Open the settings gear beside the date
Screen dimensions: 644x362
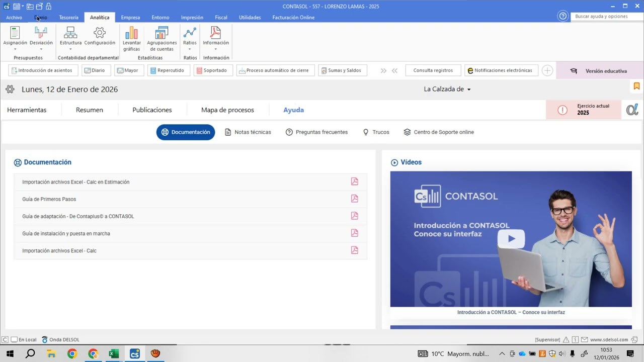tap(10, 89)
